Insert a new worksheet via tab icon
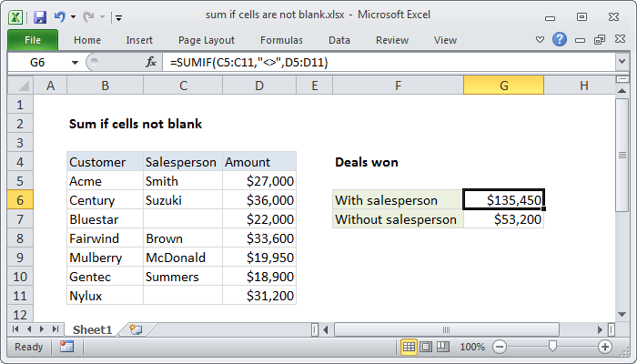 click(135, 329)
